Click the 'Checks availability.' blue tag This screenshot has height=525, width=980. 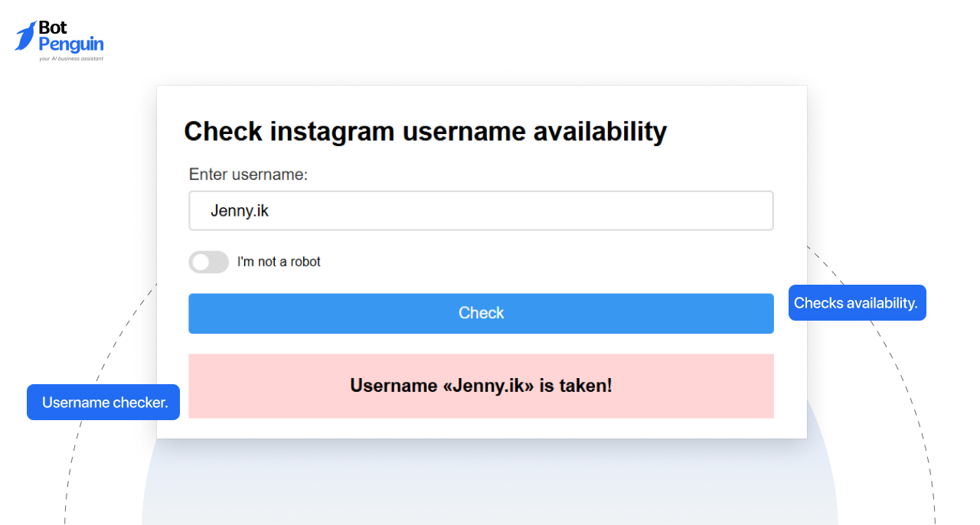(857, 302)
